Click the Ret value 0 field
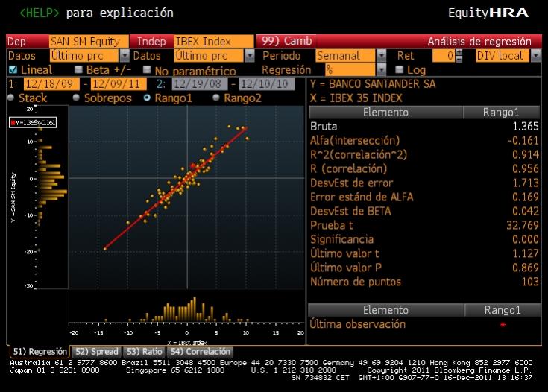This screenshot has width=548, height=392. tap(444, 56)
